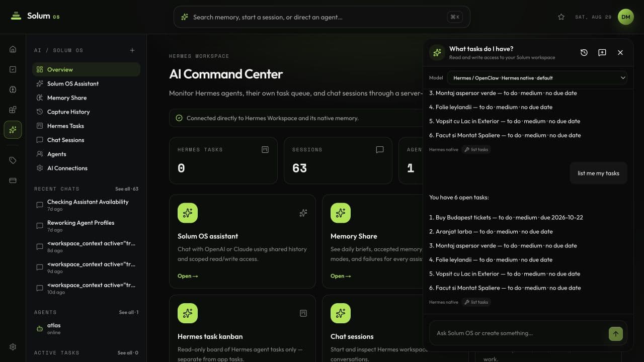
Task: Click See all 63 recent chats
Action: [127, 189]
